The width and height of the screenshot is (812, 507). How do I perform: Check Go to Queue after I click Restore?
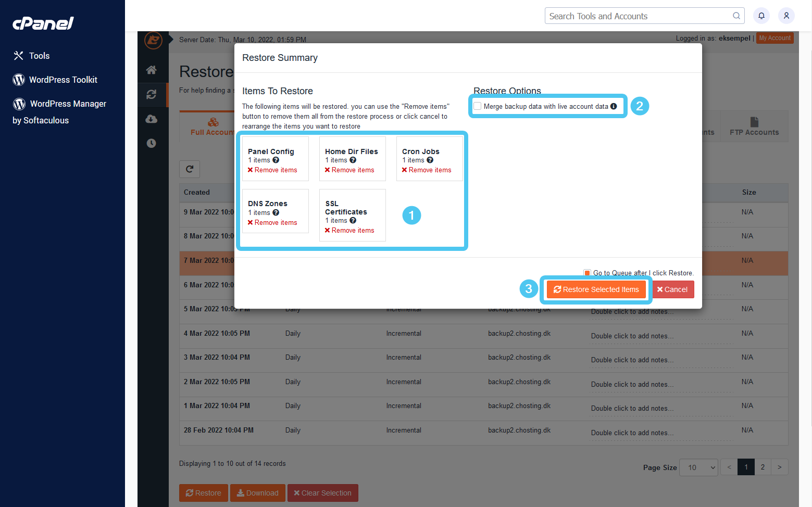click(587, 272)
